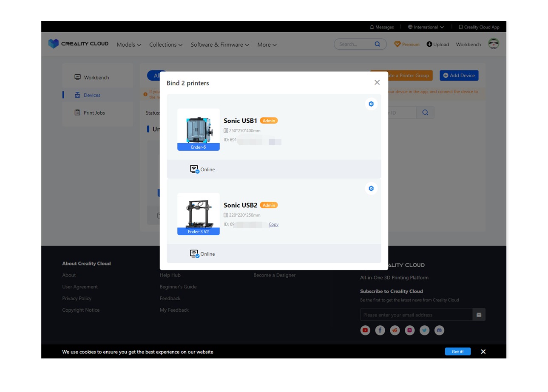
Task: Expand the More navigation menu
Action: tap(267, 45)
